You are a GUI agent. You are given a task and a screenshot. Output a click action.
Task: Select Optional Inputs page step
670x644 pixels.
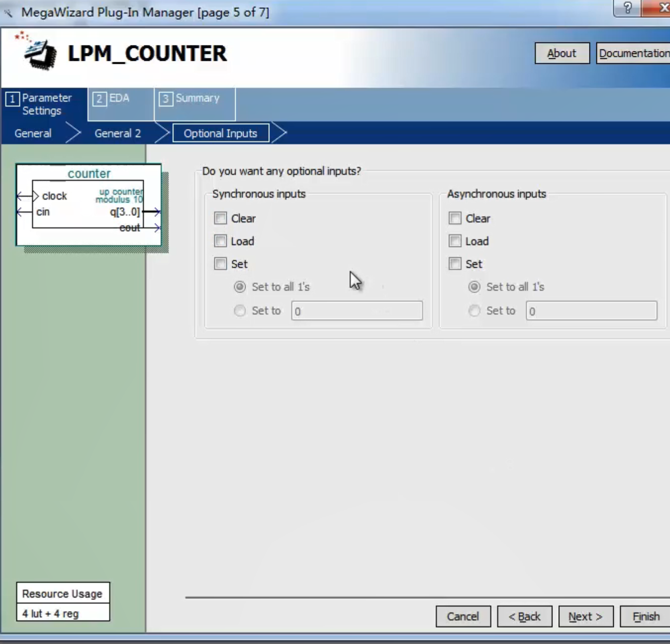221,133
